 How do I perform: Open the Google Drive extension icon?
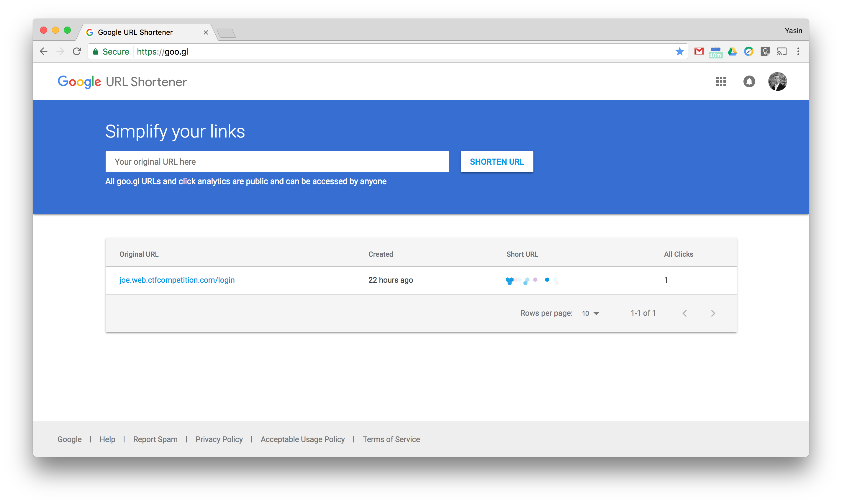(x=732, y=52)
